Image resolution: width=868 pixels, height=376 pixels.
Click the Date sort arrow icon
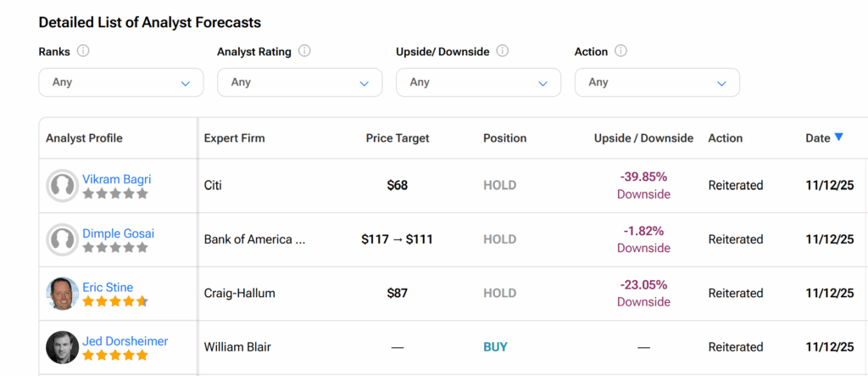pyautogui.click(x=839, y=137)
